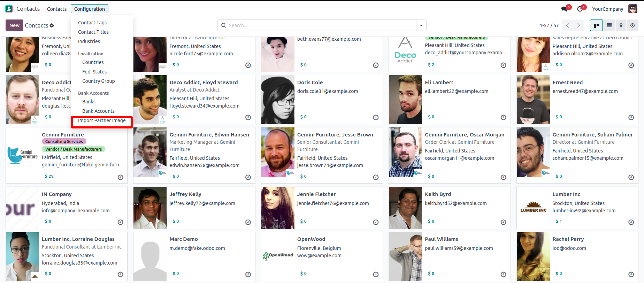This screenshot has height=283, width=644.
Task: Click the Contacts gear settings icon
Action: click(x=52, y=25)
